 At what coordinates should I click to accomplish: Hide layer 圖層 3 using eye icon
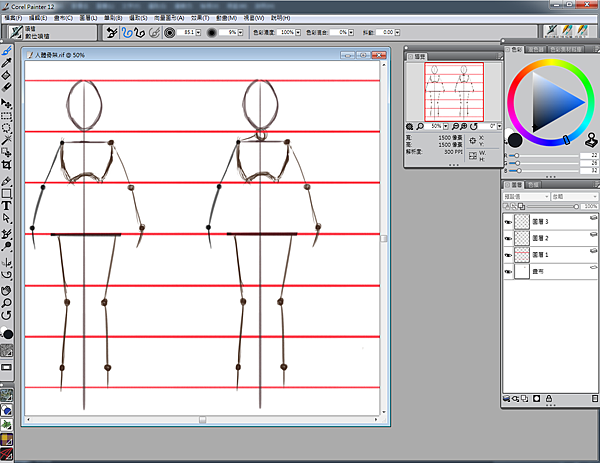coord(507,223)
